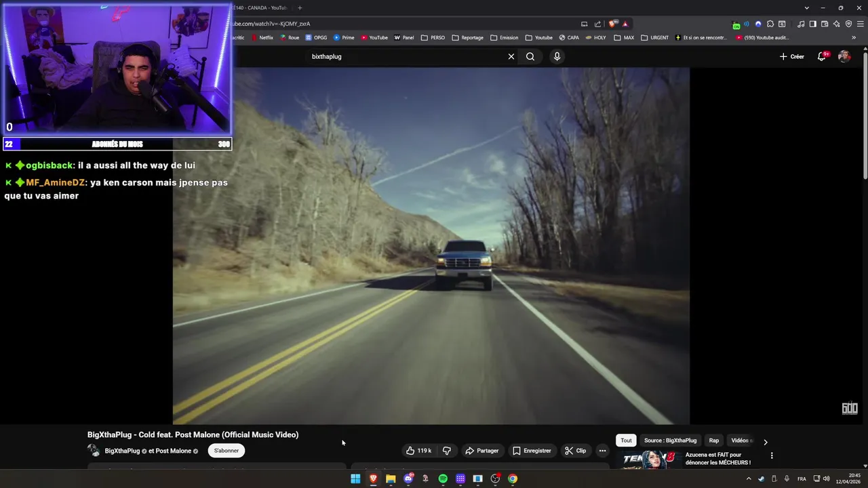Open the Netflix bookmark
Image resolution: width=868 pixels, height=488 pixels.
click(261, 37)
